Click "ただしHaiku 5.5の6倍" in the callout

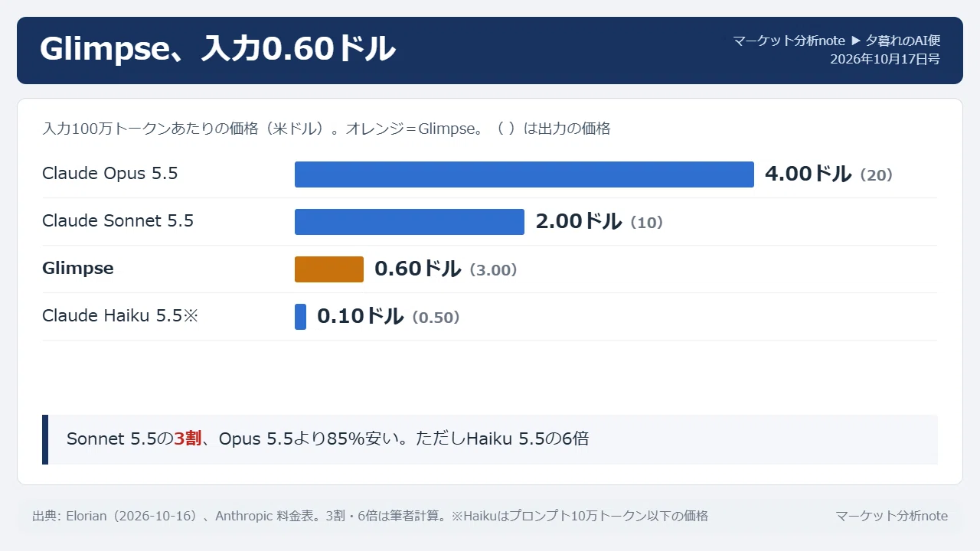coord(502,439)
